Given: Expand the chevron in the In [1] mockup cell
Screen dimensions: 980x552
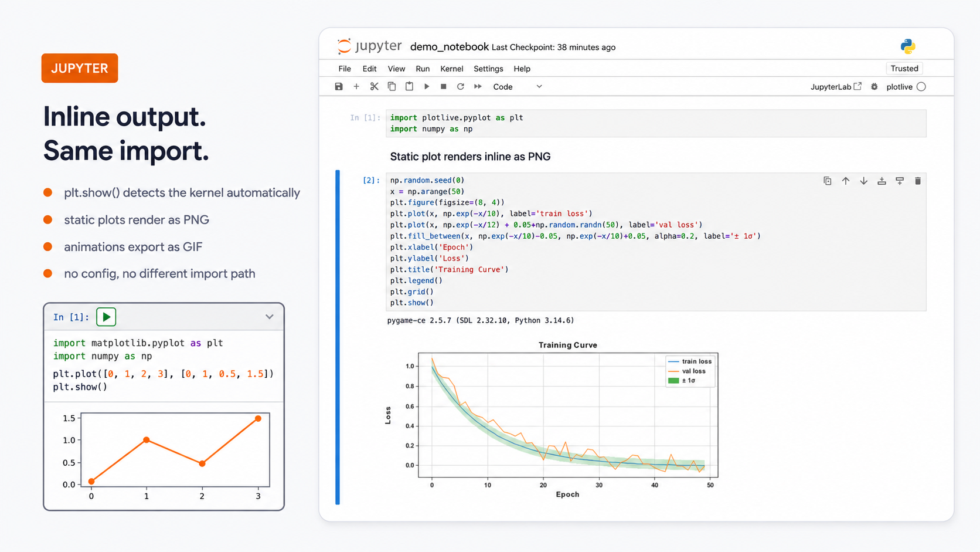Looking at the screenshot, I should [x=270, y=317].
